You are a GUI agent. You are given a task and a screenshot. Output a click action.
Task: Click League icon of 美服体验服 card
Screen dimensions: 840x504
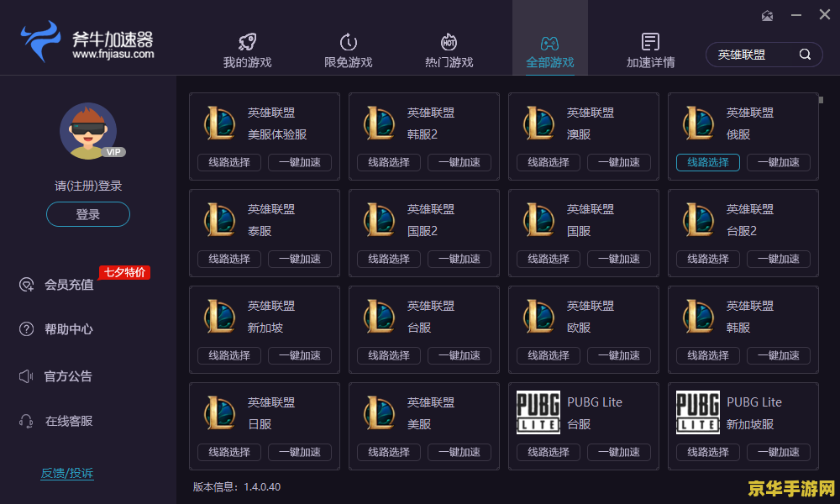coord(220,123)
